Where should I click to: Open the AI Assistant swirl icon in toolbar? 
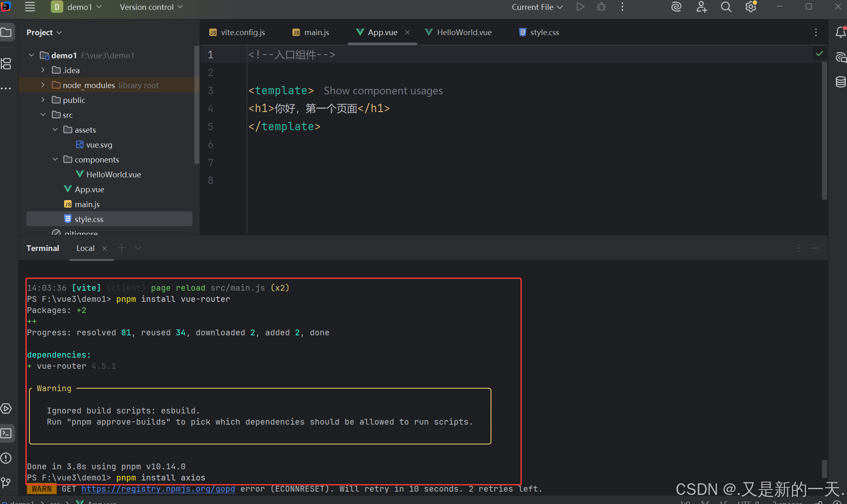676,7
